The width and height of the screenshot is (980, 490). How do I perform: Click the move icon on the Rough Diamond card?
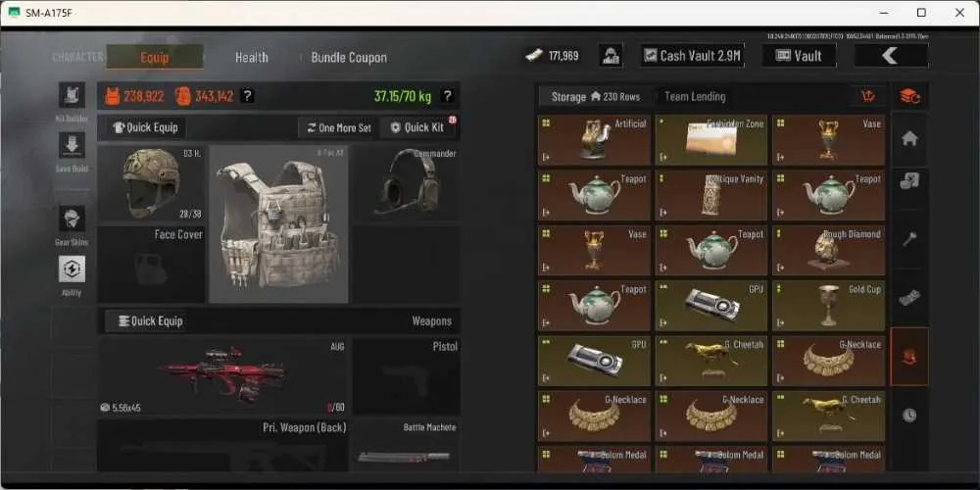coord(781,268)
